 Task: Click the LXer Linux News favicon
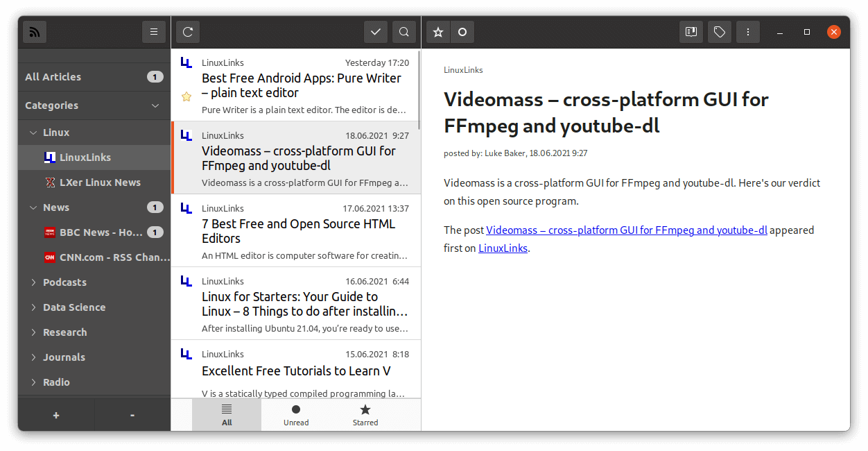tap(49, 182)
